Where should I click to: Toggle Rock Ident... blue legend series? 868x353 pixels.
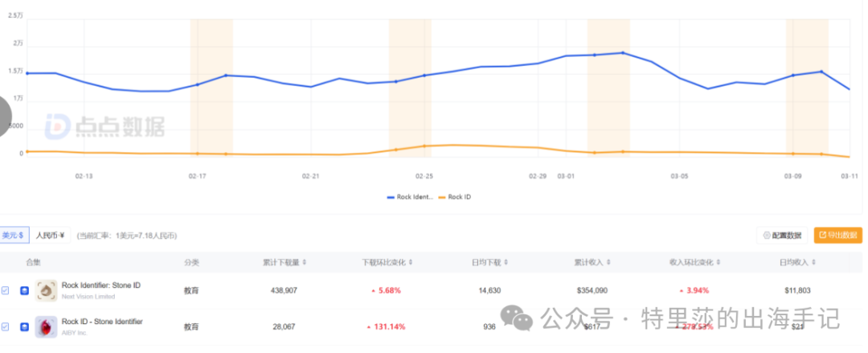pos(410,197)
